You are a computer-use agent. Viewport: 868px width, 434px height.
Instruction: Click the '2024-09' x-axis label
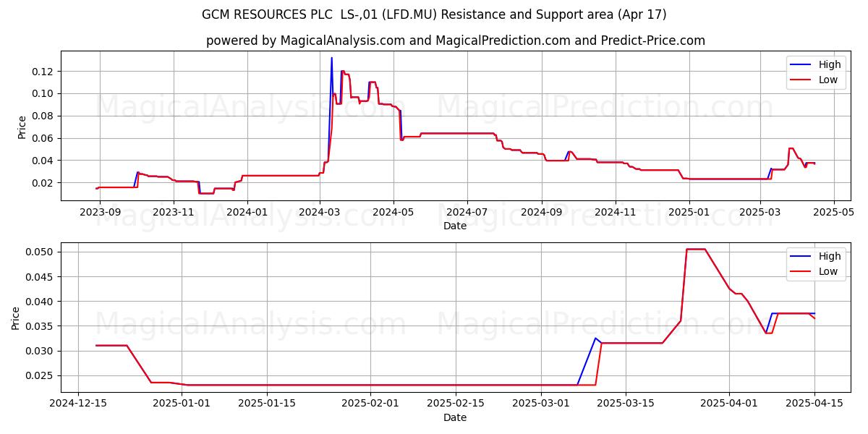(542, 212)
